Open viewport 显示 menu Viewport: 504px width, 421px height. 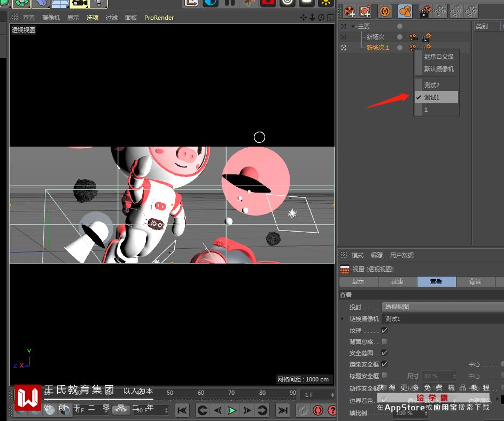coord(73,18)
